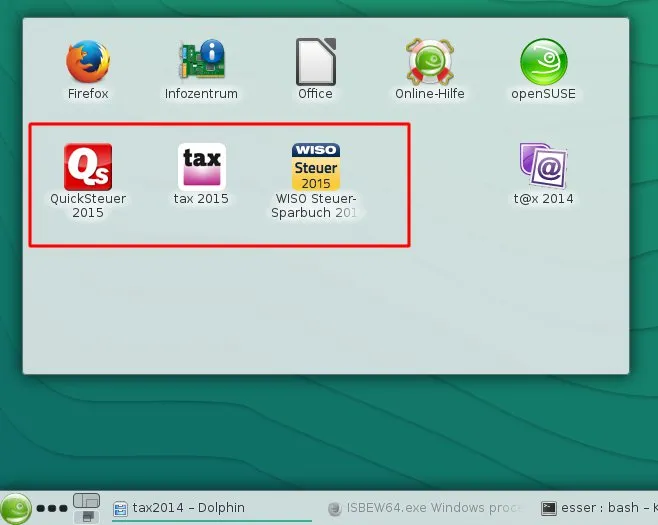This screenshot has width=658, height=525.
Task: Open the Firefox desktop icon
Action: (88, 61)
